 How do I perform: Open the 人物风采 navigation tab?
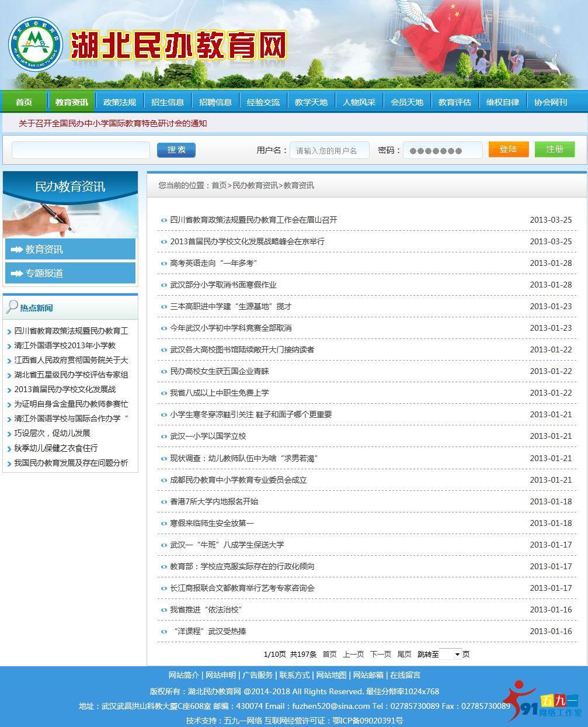(x=359, y=101)
